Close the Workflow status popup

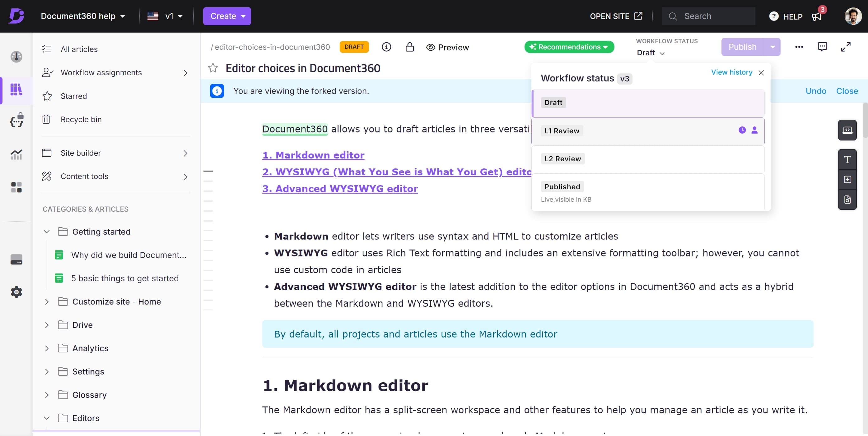762,73
